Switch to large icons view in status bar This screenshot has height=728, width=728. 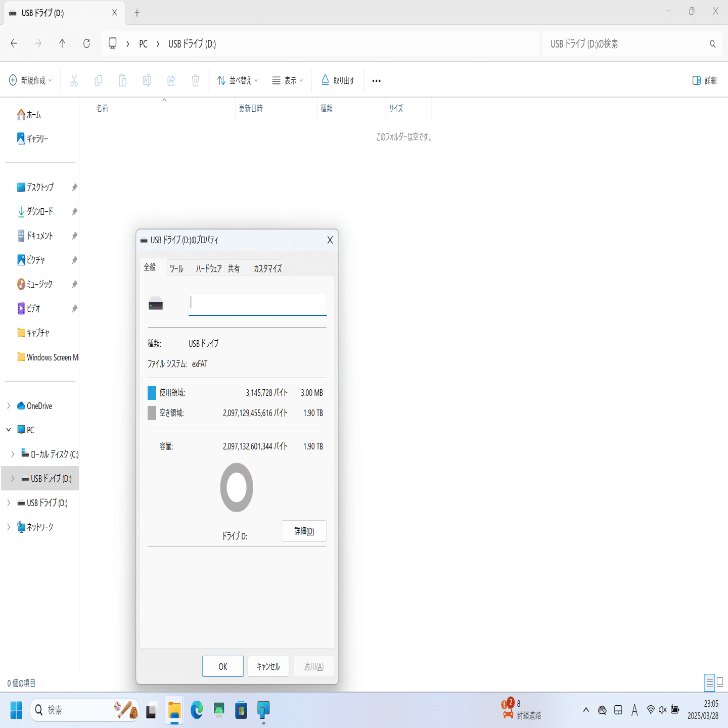tap(720, 682)
